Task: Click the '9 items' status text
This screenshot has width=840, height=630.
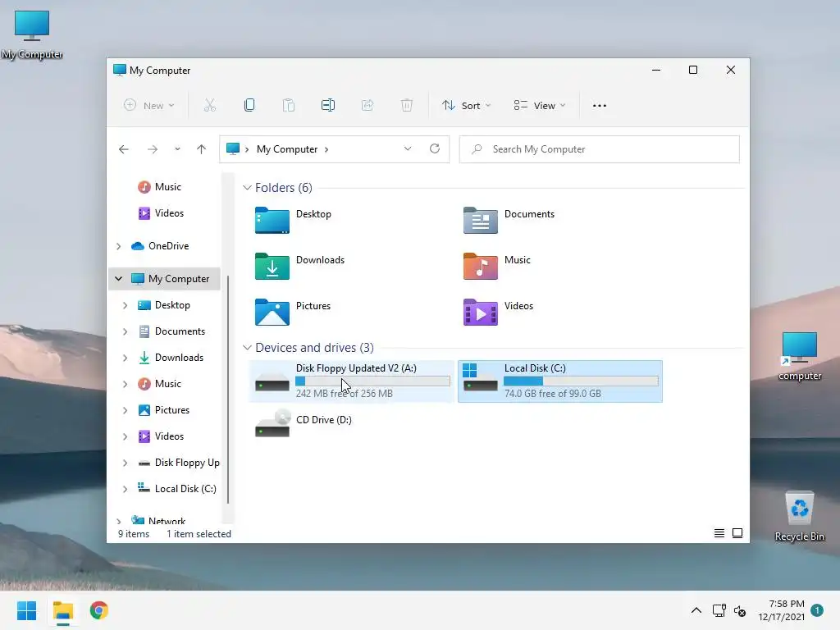Action: [x=134, y=533]
